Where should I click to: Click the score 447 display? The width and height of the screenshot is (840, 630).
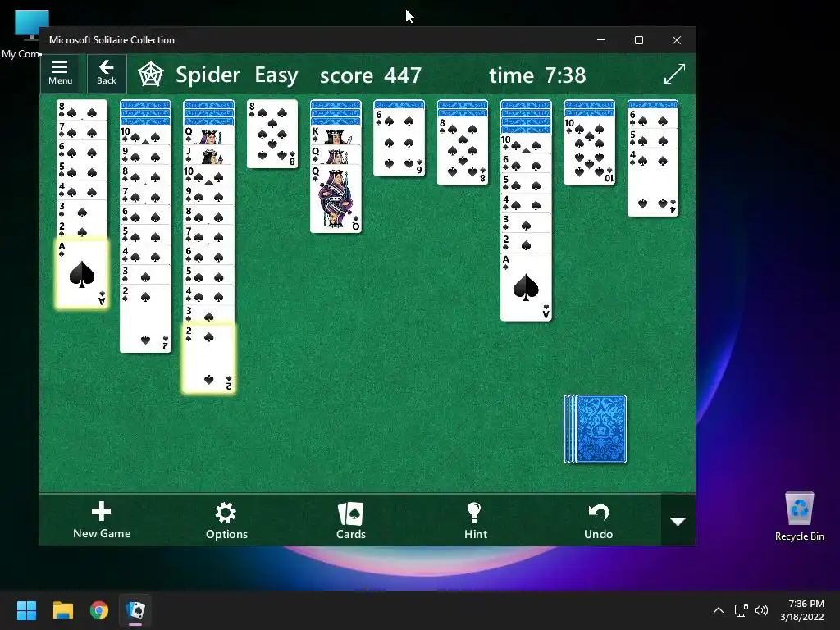click(x=371, y=75)
